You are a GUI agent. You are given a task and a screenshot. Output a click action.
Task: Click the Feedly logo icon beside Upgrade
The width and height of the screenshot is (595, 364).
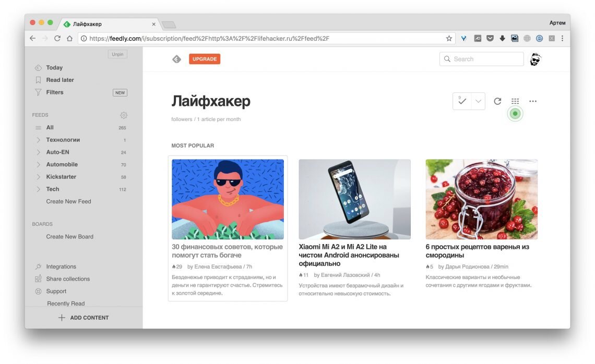[x=176, y=59]
